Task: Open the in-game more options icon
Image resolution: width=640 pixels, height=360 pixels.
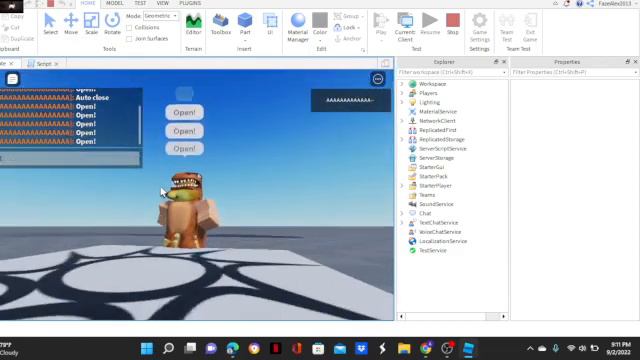Action: (x=378, y=79)
